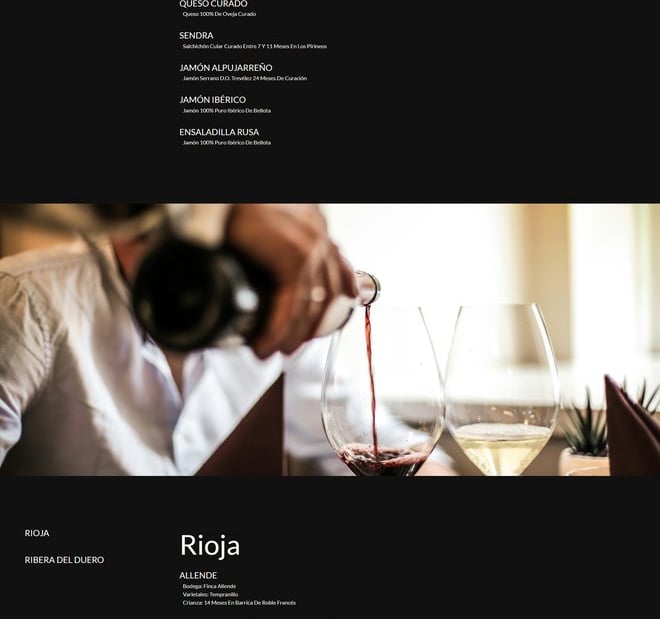The width and height of the screenshot is (660, 619).
Task: Select RIBERA DEL DUERO in sidebar
Action: point(64,560)
